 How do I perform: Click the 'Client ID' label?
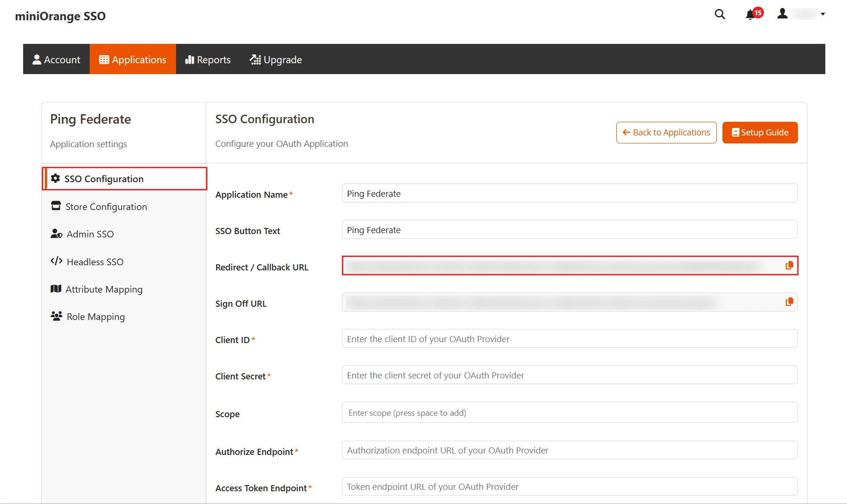tap(233, 340)
